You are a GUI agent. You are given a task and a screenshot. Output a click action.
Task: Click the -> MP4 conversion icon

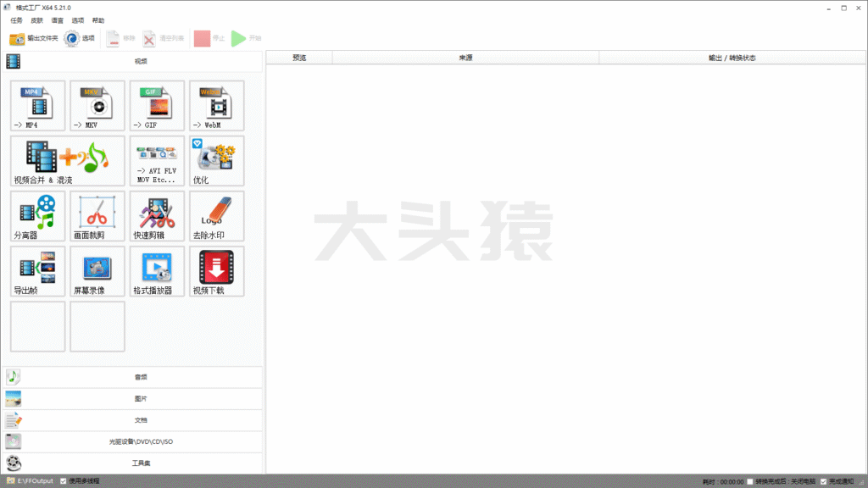coord(38,106)
